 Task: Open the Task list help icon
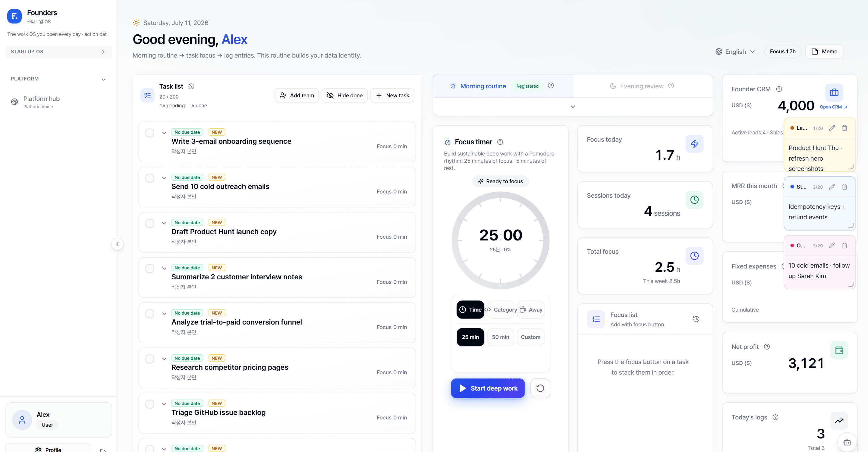191,86
